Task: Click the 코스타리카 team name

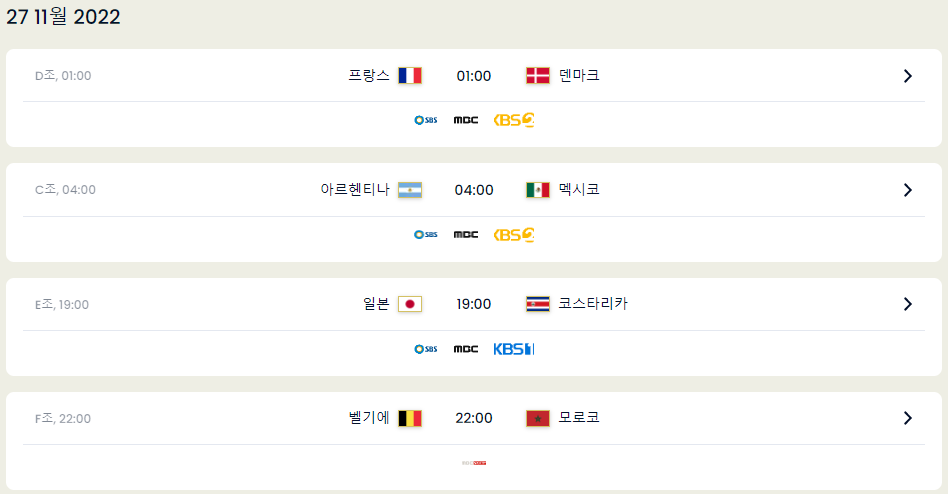Action: pos(593,304)
